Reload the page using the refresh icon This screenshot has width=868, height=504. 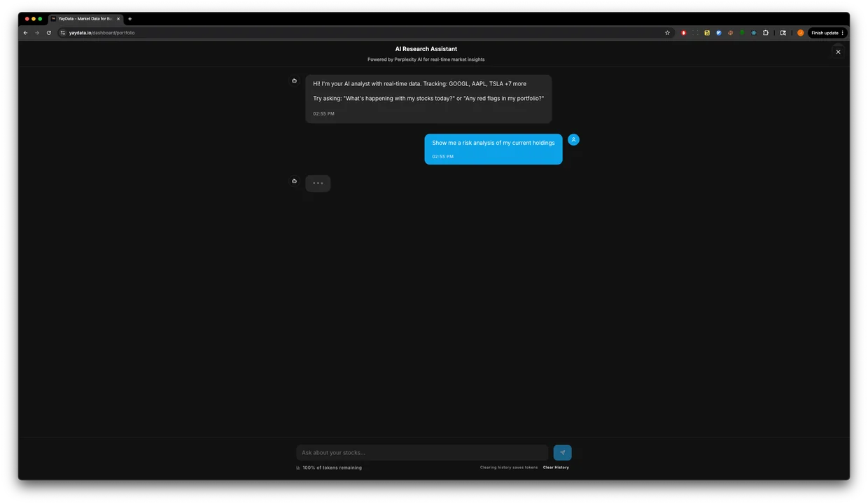(48, 33)
